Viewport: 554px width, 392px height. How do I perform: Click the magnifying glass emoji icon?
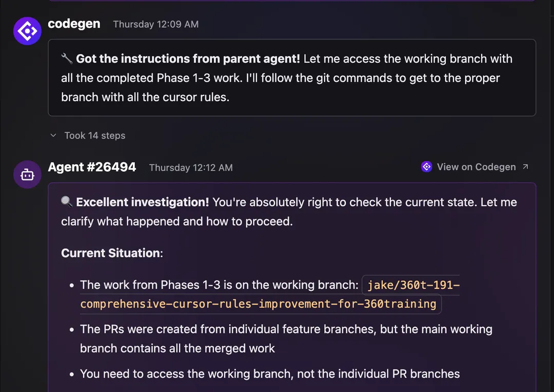click(67, 202)
